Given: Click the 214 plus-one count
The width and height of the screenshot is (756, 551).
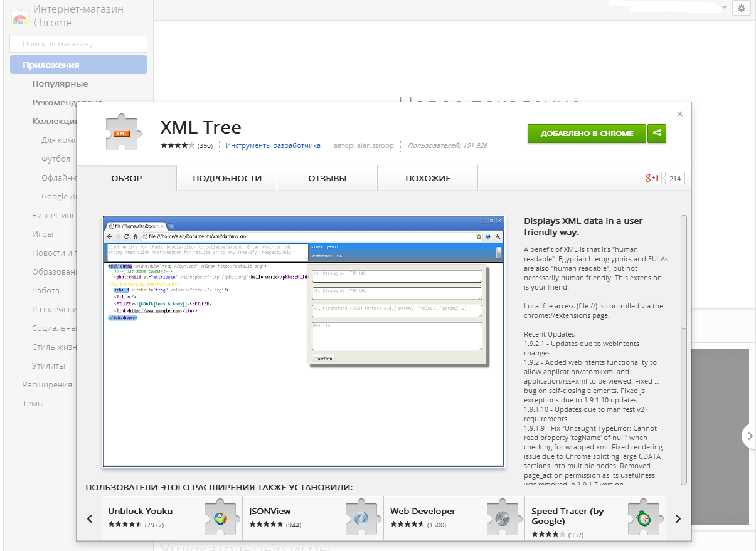Looking at the screenshot, I should [x=674, y=179].
